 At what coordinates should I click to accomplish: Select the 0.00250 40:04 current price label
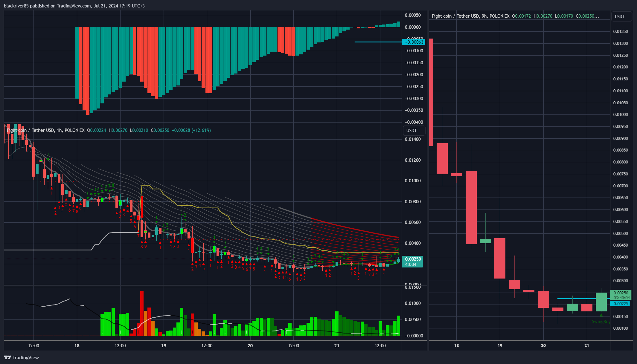(412, 261)
